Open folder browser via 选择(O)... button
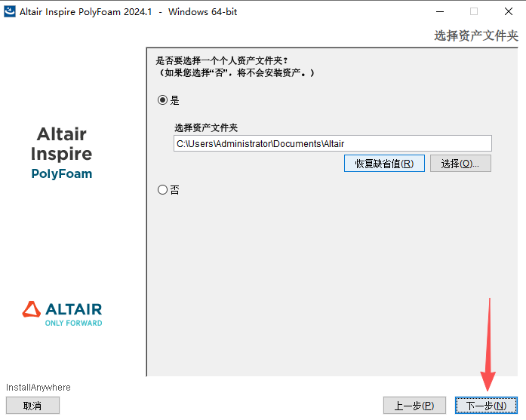 click(460, 164)
